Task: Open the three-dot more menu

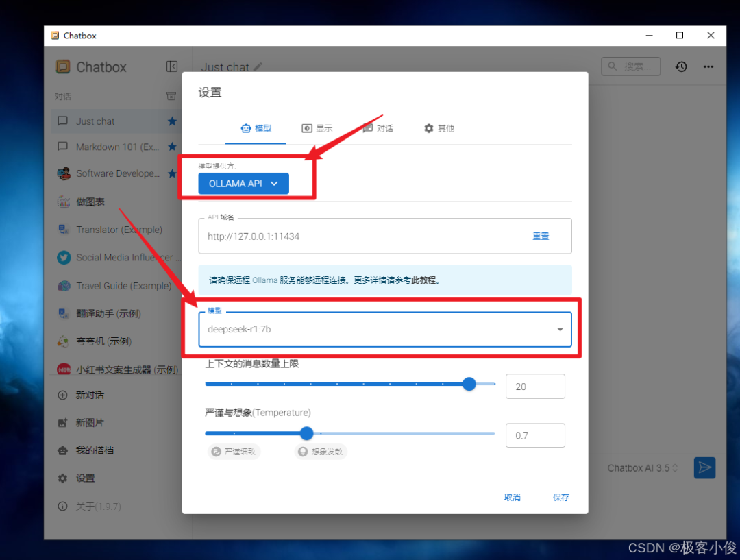Action: (x=708, y=66)
